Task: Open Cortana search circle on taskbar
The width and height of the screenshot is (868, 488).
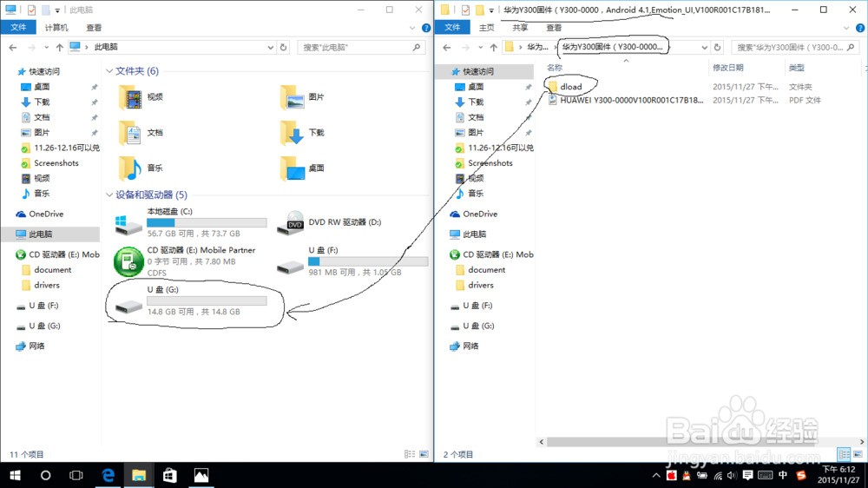Action: [x=45, y=475]
